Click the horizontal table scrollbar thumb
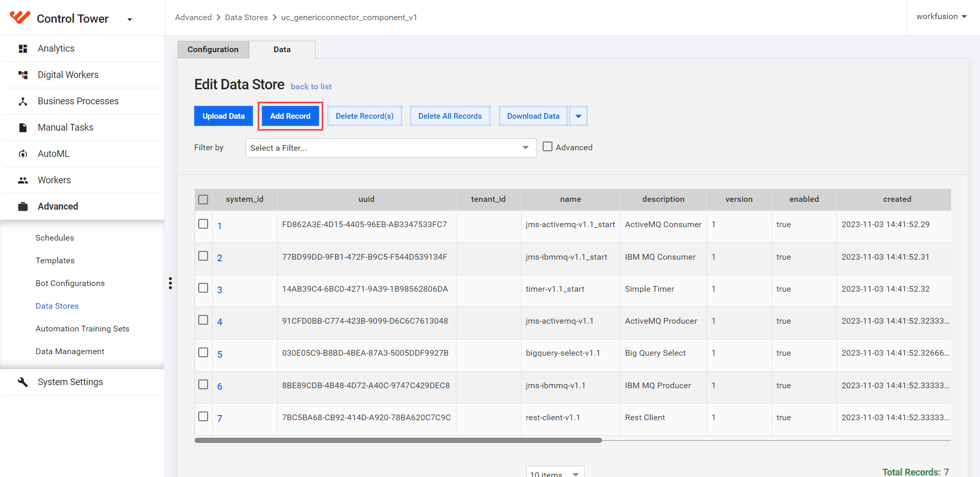This screenshot has width=980, height=477. tap(398, 440)
